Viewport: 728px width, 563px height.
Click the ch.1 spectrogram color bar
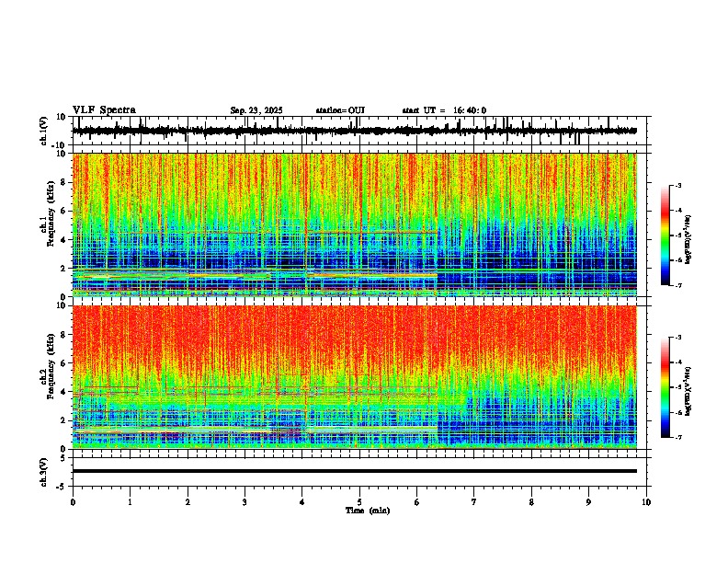(665, 236)
